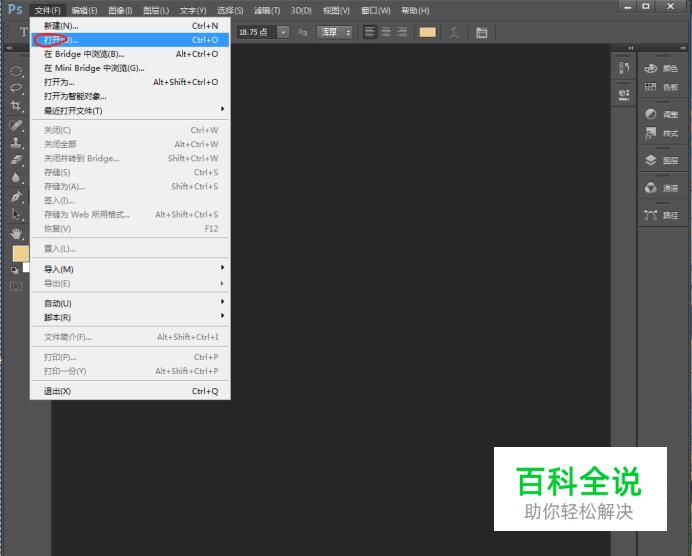The height and width of the screenshot is (556, 692).
Task: Select the Elliptical Marquee tool
Action: click(16, 71)
